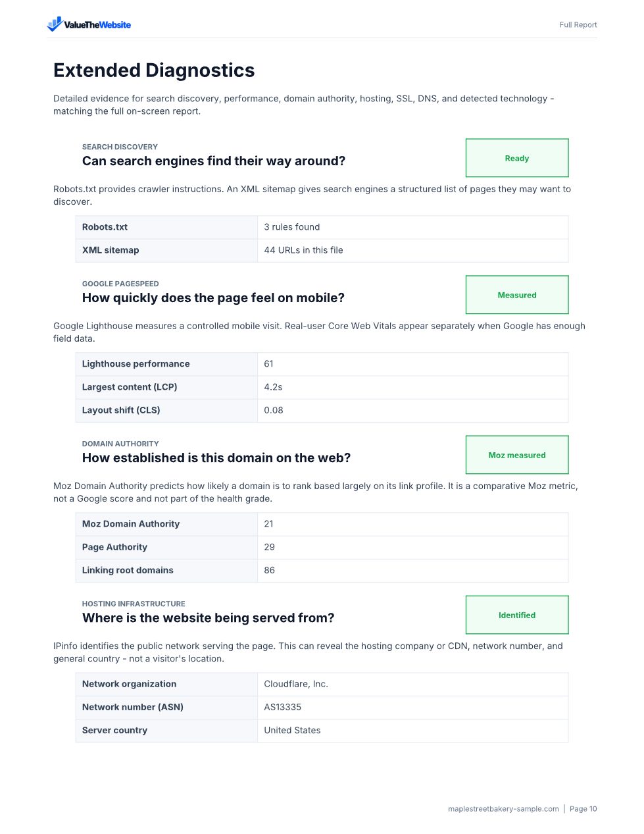
Task: Click the maplestreetbakery-sample.com footer text
Action: [x=503, y=809]
